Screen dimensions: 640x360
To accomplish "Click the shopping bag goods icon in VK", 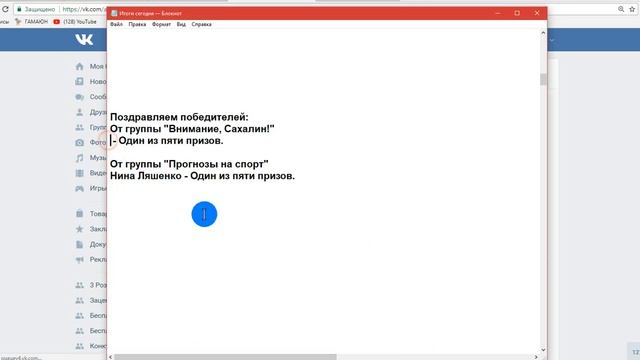I will [80, 213].
